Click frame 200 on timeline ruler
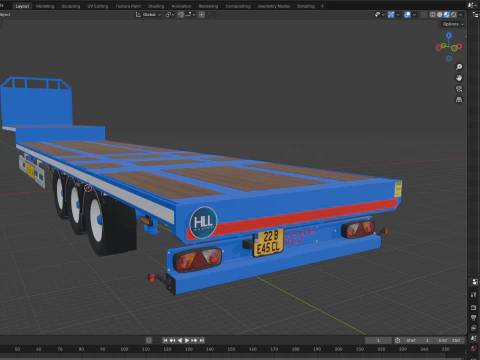The image size is (480, 360). [x=338, y=349]
